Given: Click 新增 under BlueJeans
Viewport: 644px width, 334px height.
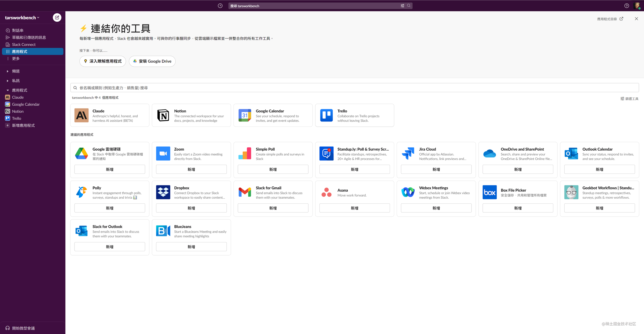Looking at the screenshot, I should tap(191, 247).
